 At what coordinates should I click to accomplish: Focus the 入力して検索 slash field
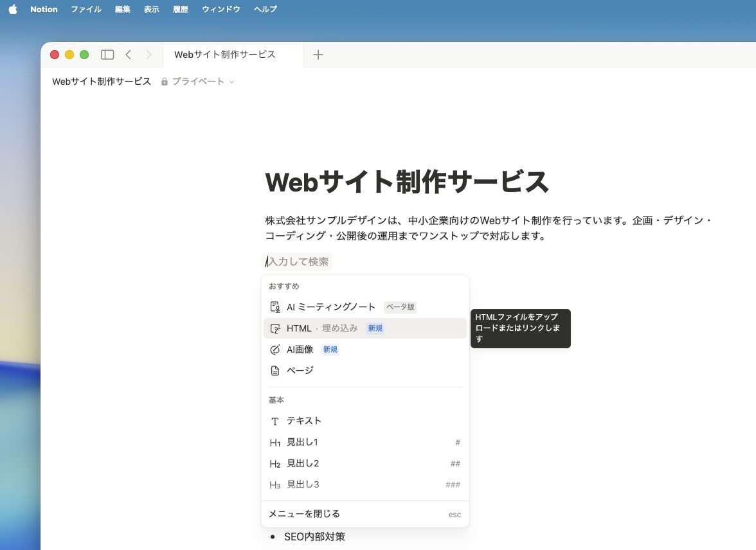coord(297,262)
